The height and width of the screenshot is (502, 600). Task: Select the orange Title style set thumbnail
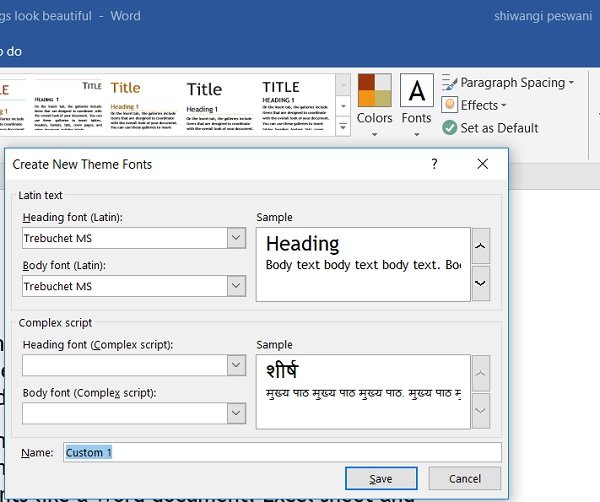pos(143,105)
